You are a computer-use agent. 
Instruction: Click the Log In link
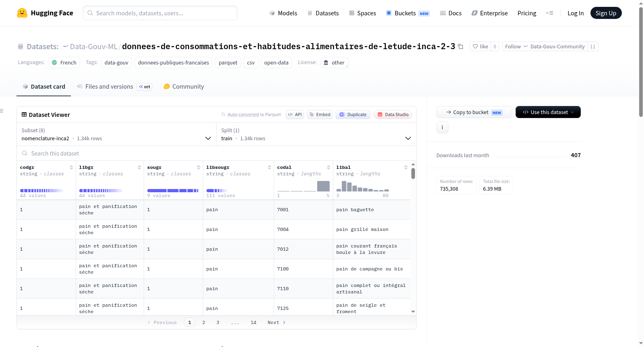576,13
